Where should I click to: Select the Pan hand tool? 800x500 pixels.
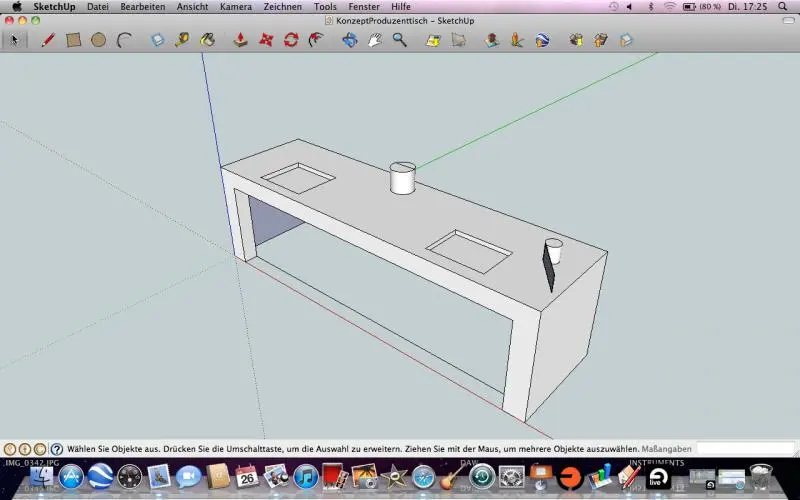pyautogui.click(x=375, y=41)
